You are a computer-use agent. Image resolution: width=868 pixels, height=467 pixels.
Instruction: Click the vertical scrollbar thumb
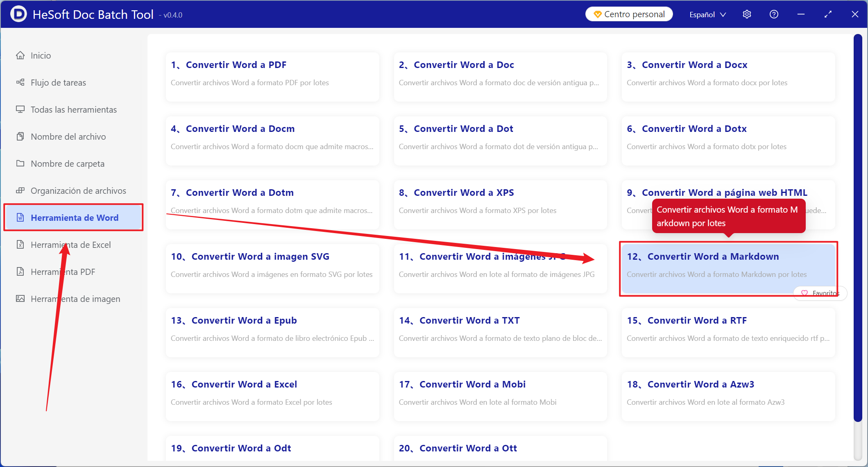(858, 228)
